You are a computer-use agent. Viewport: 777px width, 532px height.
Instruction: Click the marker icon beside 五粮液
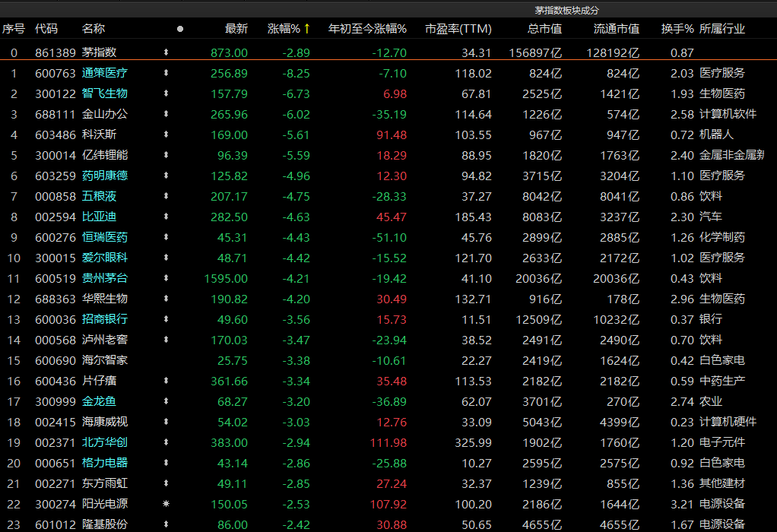coord(166,196)
